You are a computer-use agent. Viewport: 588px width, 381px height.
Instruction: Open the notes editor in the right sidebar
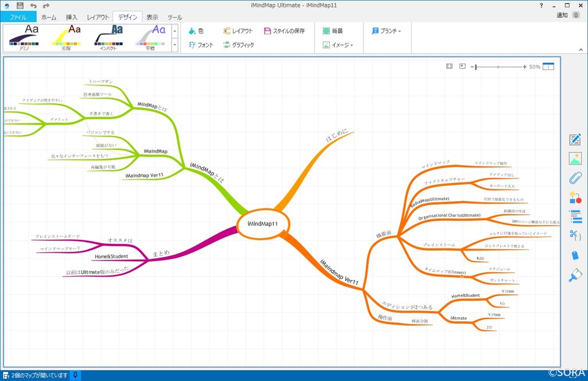pos(574,139)
